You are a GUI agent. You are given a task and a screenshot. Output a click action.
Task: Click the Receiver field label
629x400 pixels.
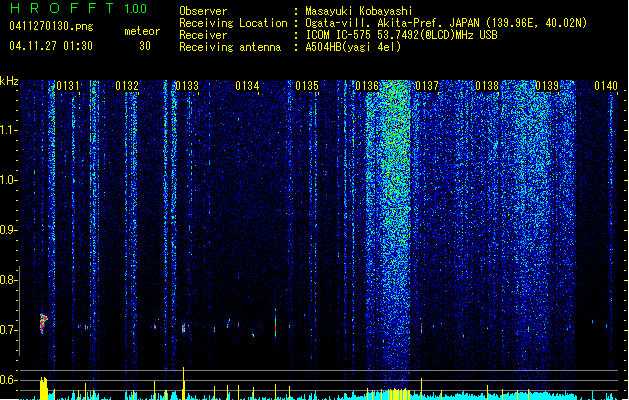coord(203,35)
